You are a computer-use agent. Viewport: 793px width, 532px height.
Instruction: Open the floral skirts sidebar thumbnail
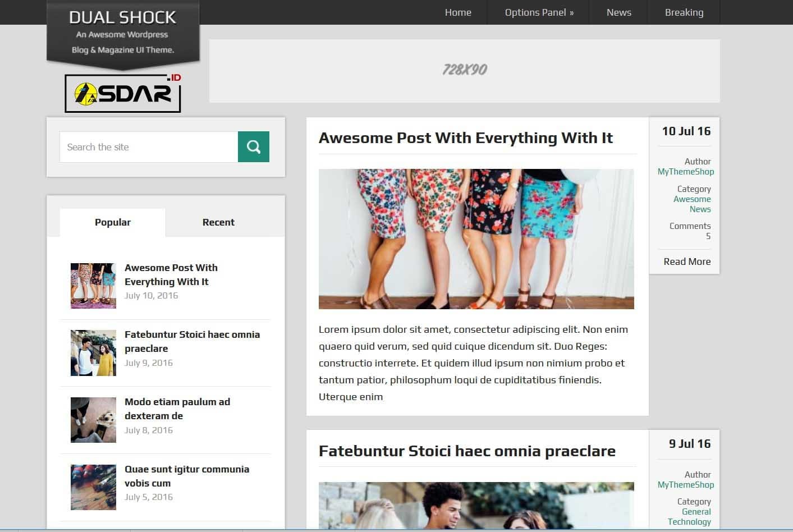click(93, 286)
